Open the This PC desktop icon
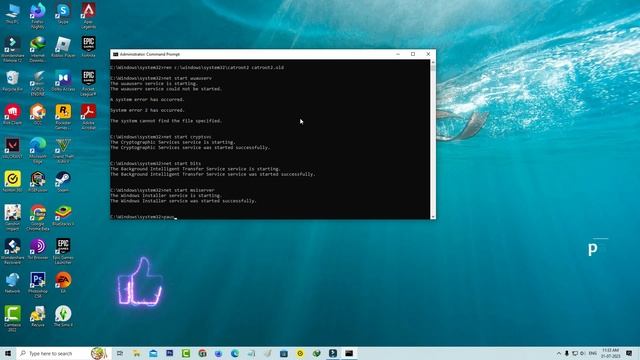Viewport: 640px width, 360px height. click(12, 13)
